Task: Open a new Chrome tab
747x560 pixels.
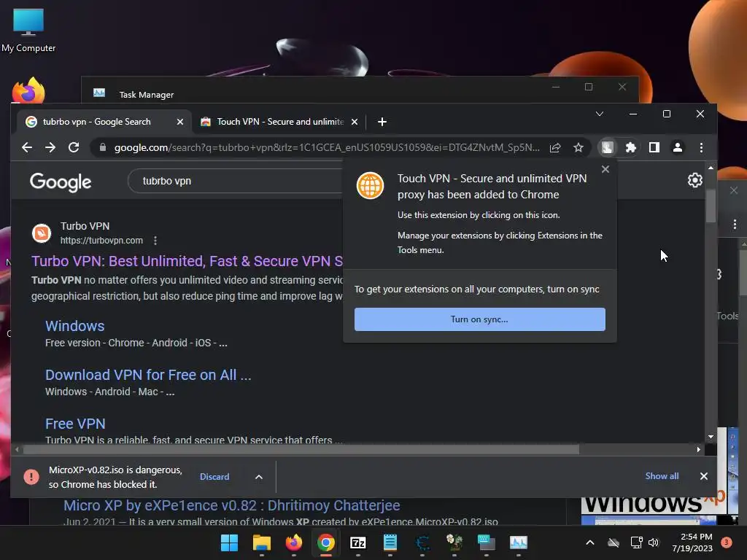Action: [382, 122]
